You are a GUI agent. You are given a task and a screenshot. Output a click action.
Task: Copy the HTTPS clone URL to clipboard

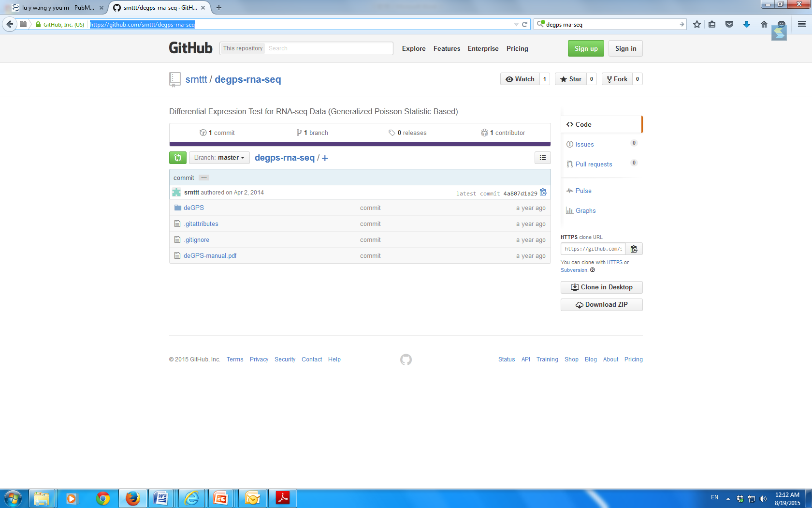pos(634,249)
